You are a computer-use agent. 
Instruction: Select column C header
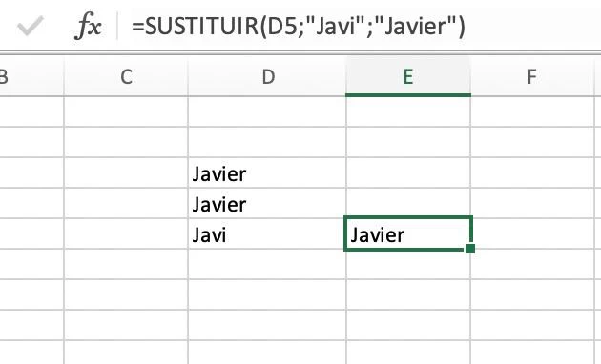click(126, 77)
